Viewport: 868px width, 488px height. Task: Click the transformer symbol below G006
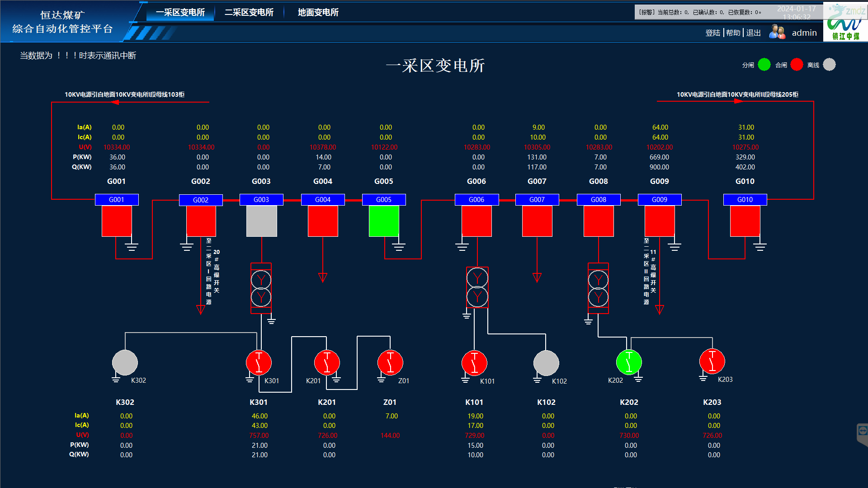point(477,287)
